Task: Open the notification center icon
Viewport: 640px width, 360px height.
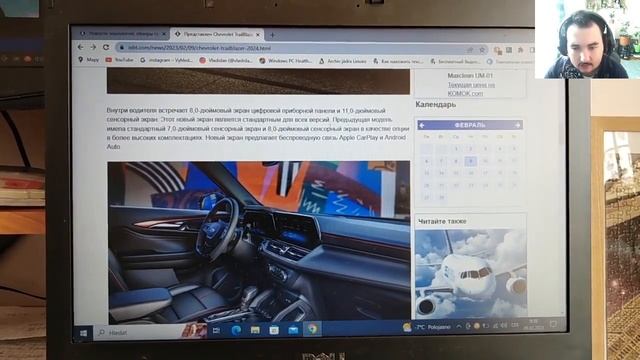Action: pos(553,324)
